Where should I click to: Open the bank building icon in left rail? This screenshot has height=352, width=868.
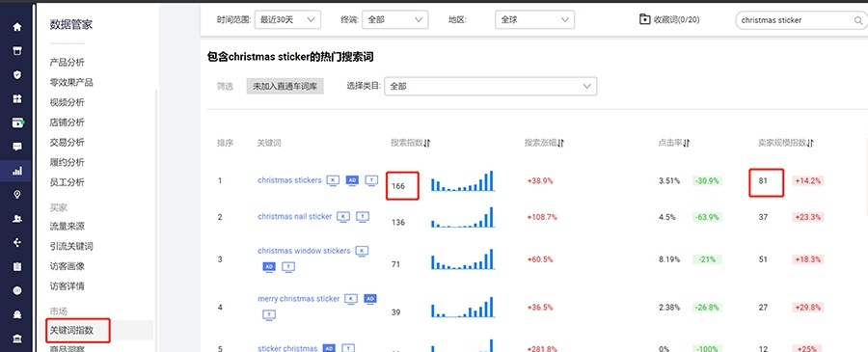(x=17, y=338)
